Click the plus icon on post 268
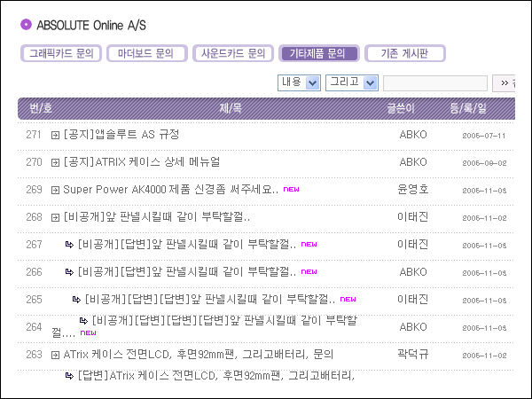532x399 pixels. pyautogui.click(x=55, y=217)
